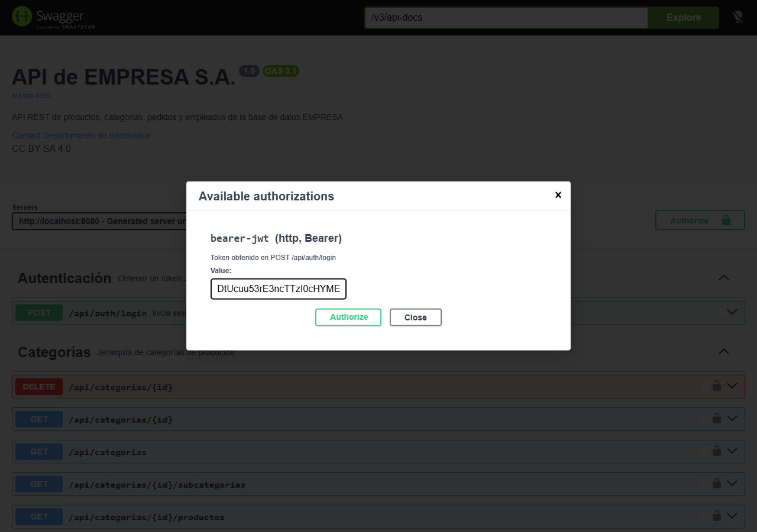Click the Autenticación section heading
757x532 pixels.
click(64, 278)
